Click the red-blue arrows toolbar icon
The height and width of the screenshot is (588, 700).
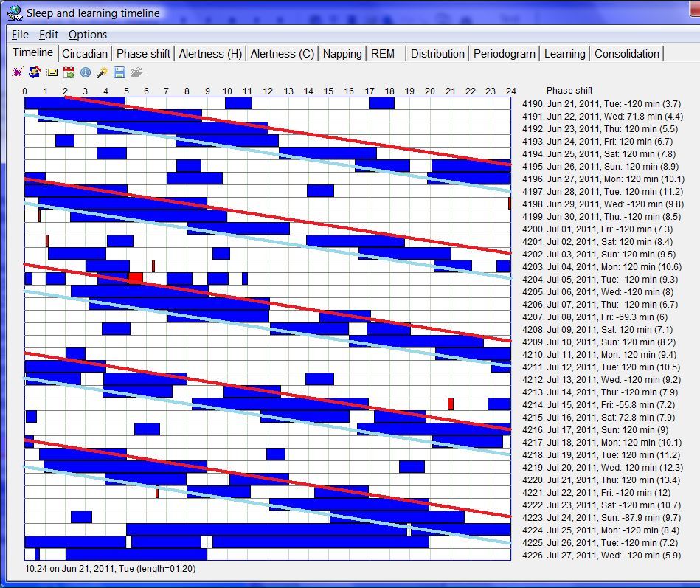click(35, 72)
